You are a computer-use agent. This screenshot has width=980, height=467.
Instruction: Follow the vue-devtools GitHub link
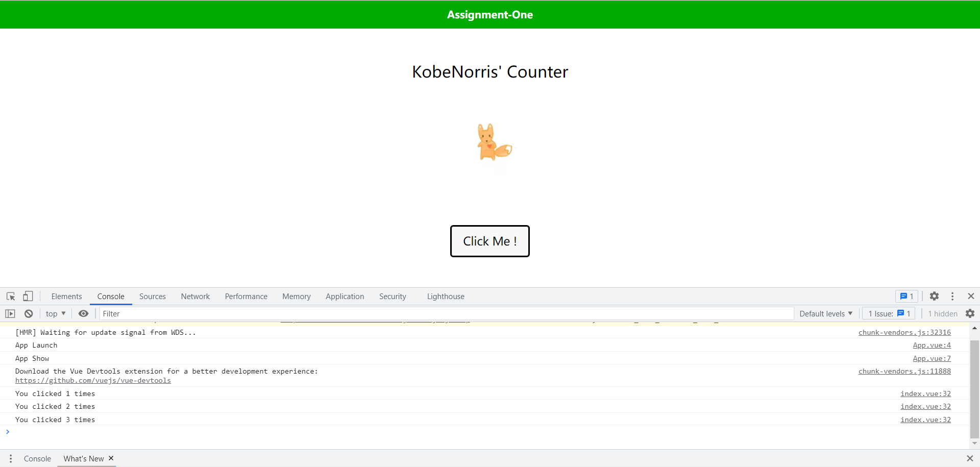coord(93,381)
